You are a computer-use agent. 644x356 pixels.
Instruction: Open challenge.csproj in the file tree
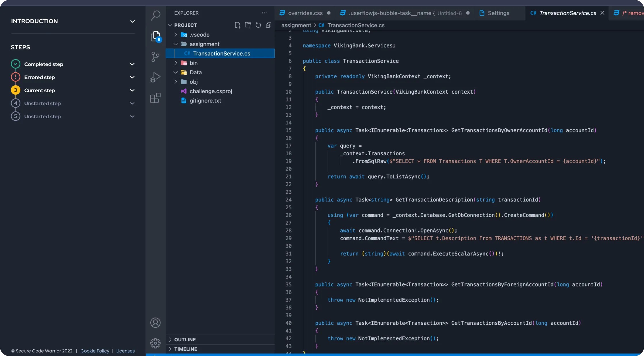[210, 91]
